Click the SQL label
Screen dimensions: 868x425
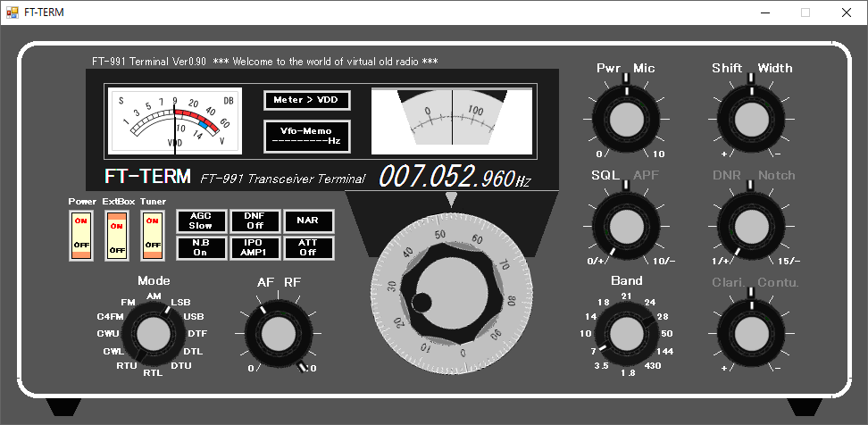pyautogui.click(x=605, y=175)
